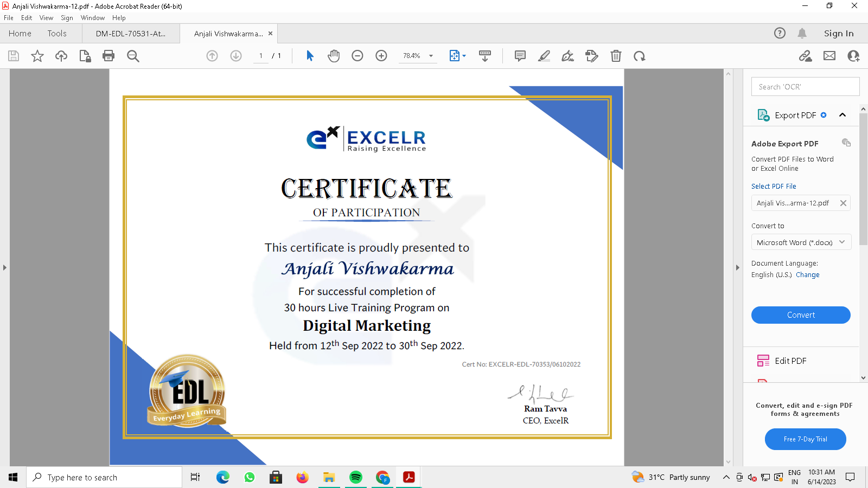Activate the Hand pan tool
Image resolution: width=868 pixels, height=488 pixels.
(334, 56)
